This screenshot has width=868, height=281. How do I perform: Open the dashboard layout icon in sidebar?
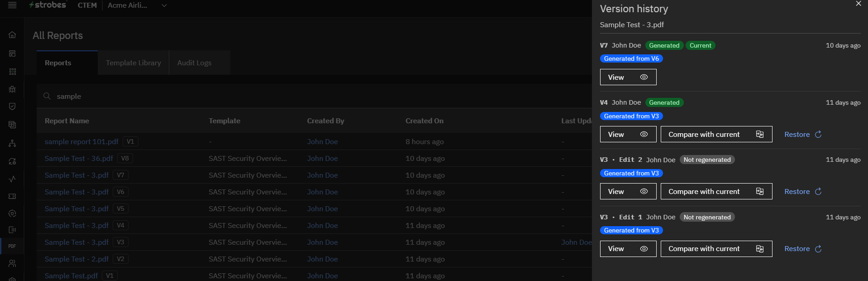click(x=12, y=53)
